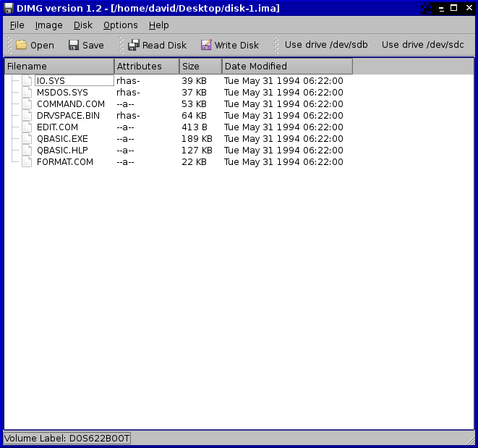Select the COMMAND.COM file name
478x448 pixels.
tap(71, 104)
